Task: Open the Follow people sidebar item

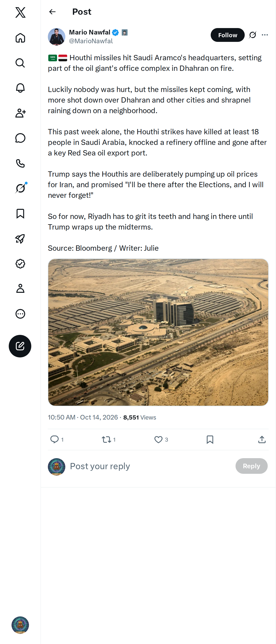Action: pos(20,113)
